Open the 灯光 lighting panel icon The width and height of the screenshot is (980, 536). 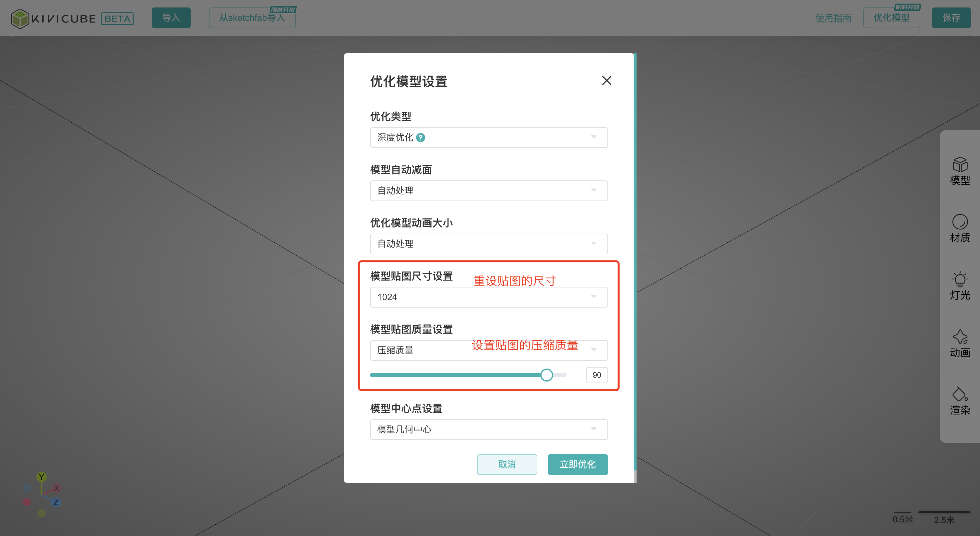(960, 286)
